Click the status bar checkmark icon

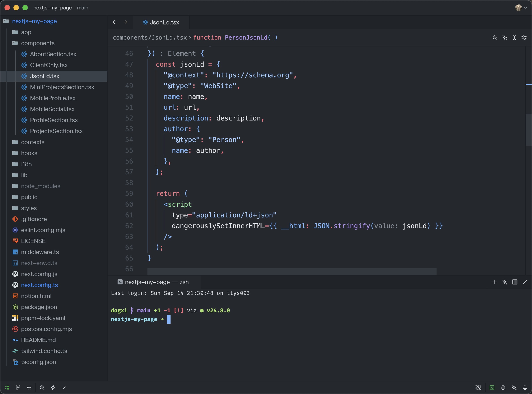click(64, 387)
